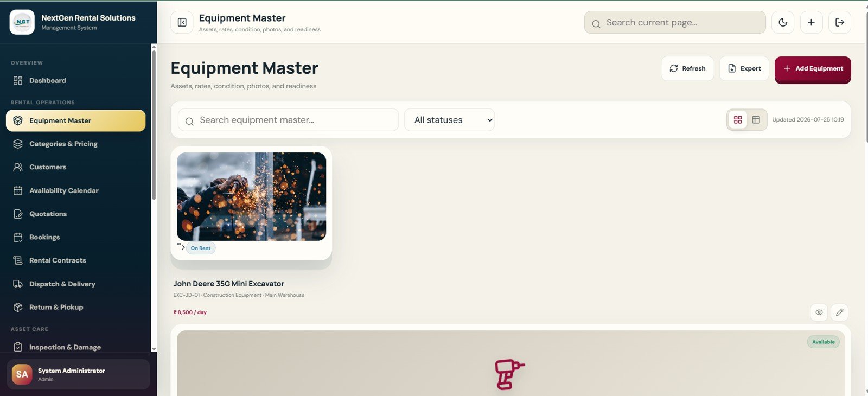The width and height of the screenshot is (868, 396).
Task: Focus the Search equipment master field
Action: coord(288,120)
